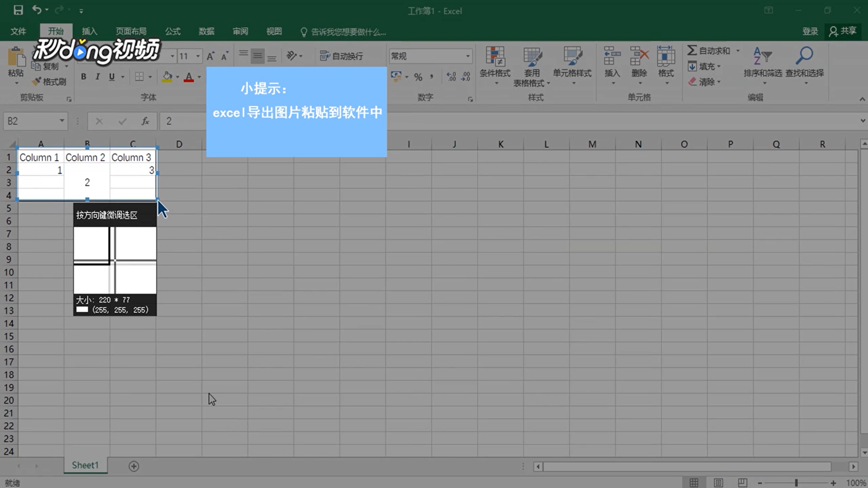The height and width of the screenshot is (488, 868).
Task: Toggle Italic formatting
Action: click(97, 77)
